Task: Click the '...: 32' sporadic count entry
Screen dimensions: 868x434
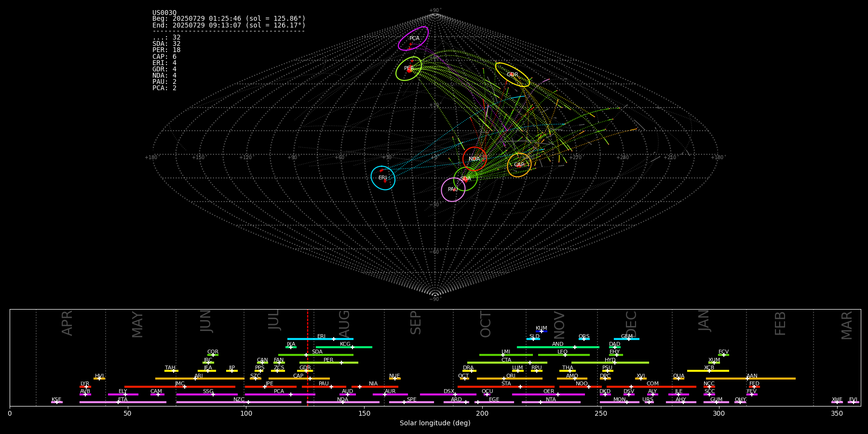Action: [x=166, y=38]
